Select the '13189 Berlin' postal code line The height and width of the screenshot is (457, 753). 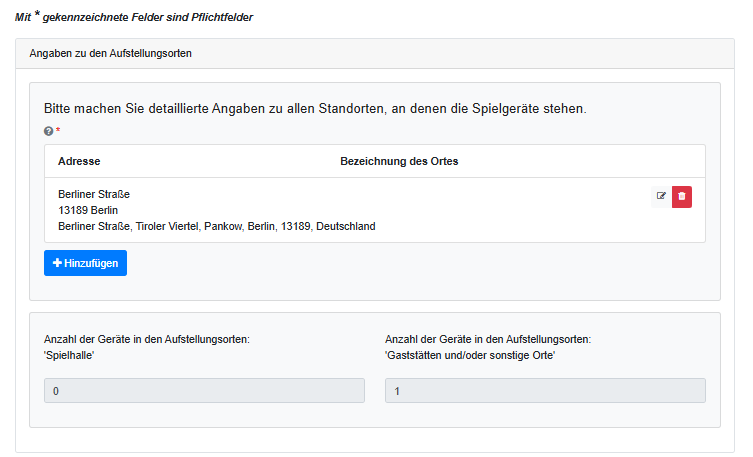point(88,210)
